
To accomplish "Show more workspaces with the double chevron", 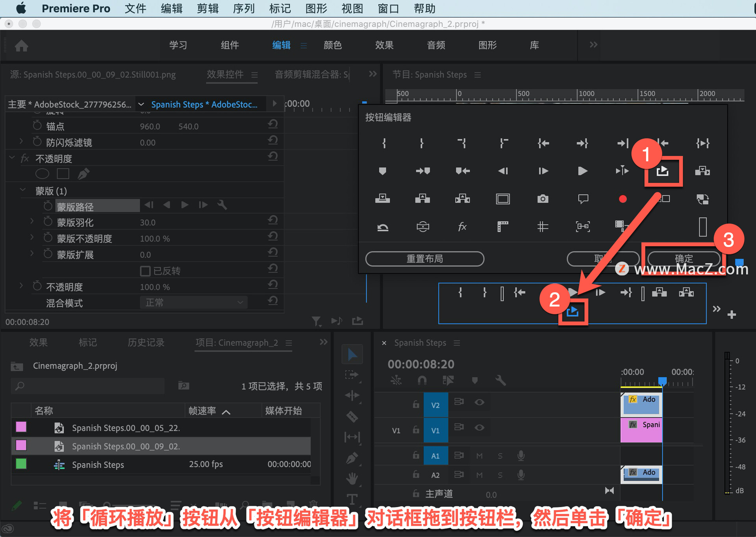I will [593, 45].
